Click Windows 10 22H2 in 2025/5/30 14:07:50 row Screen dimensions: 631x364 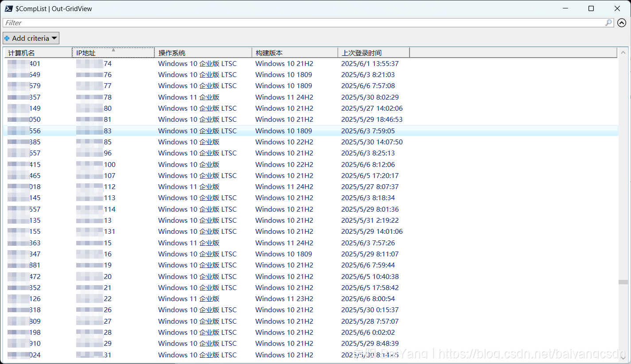(x=284, y=142)
